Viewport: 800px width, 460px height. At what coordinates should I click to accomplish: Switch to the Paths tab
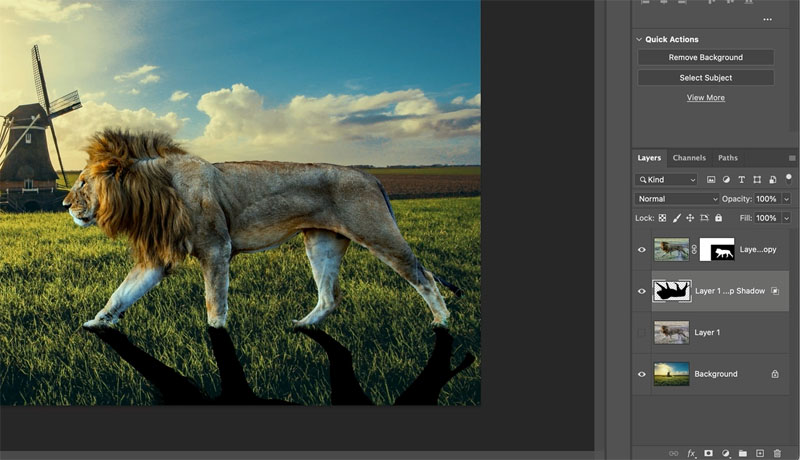pyautogui.click(x=728, y=158)
